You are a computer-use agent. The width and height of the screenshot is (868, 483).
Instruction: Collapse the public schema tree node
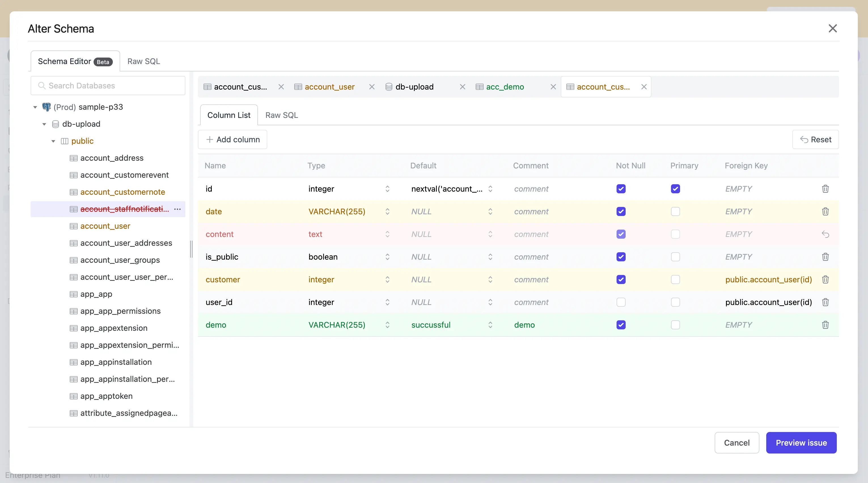coord(53,141)
